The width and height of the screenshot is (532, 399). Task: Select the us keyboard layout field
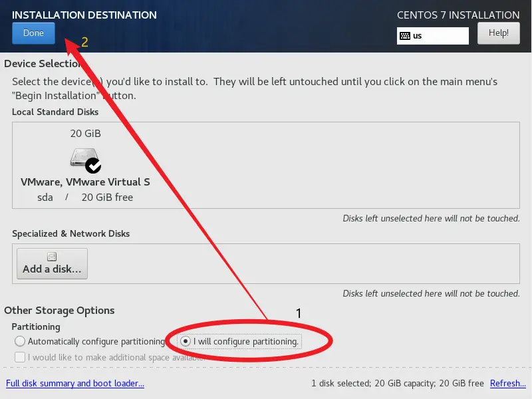433,36
